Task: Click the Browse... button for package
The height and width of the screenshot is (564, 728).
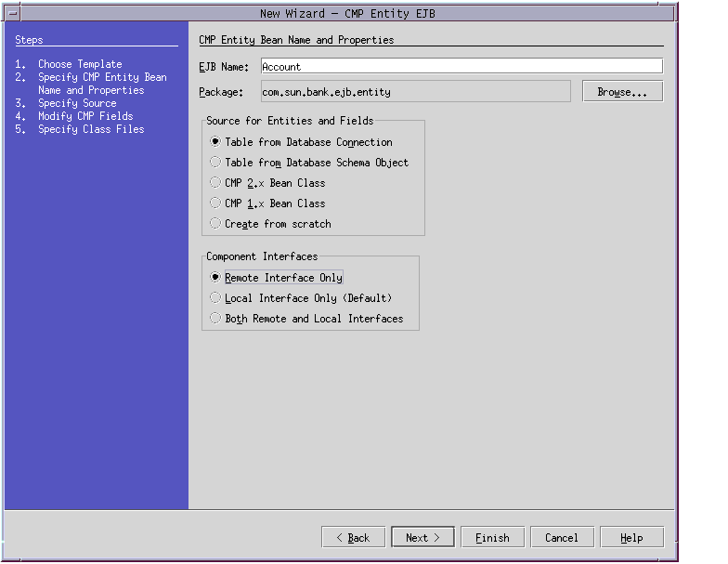Action: click(622, 91)
